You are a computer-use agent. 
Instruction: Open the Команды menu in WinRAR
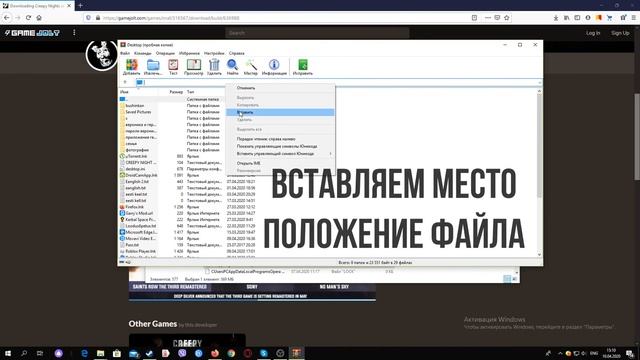click(x=142, y=53)
